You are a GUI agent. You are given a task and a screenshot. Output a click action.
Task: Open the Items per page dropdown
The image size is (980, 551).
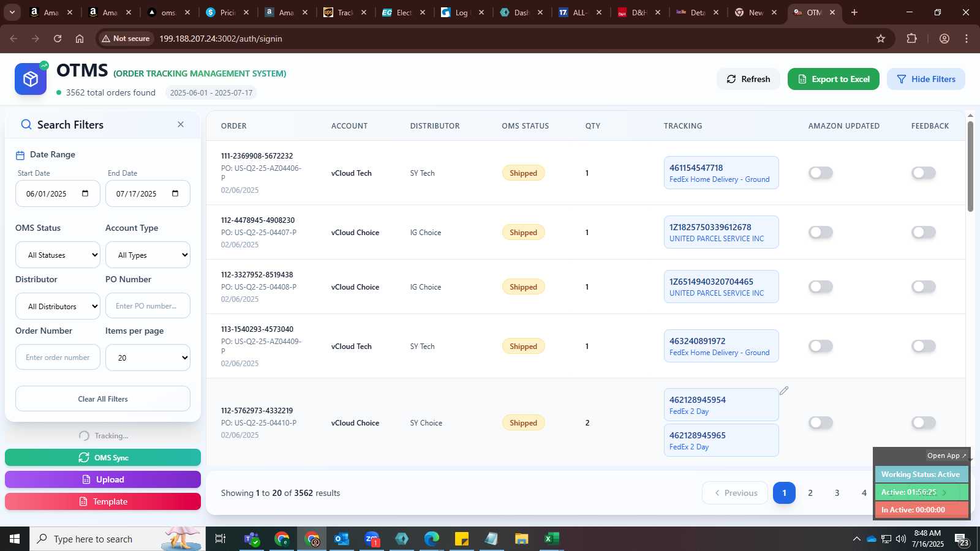point(148,358)
